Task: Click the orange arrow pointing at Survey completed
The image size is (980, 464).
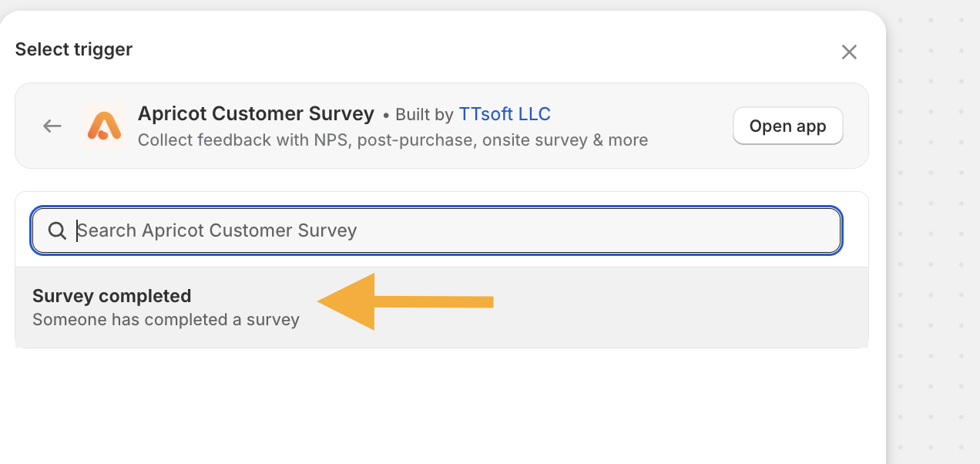Action: click(x=405, y=301)
